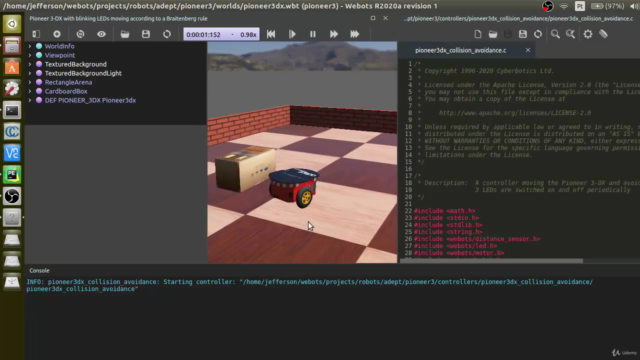Run simulation at maximum fastest speed

pyautogui.click(x=355, y=34)
